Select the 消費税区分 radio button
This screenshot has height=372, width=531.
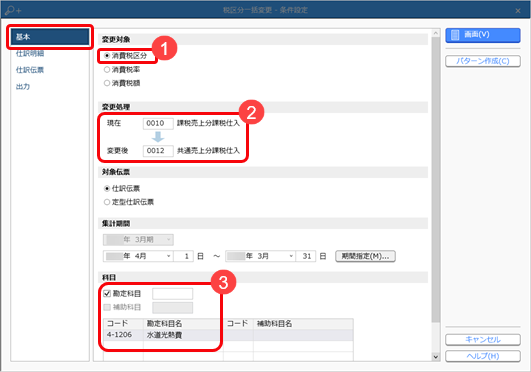coord(107,56)
